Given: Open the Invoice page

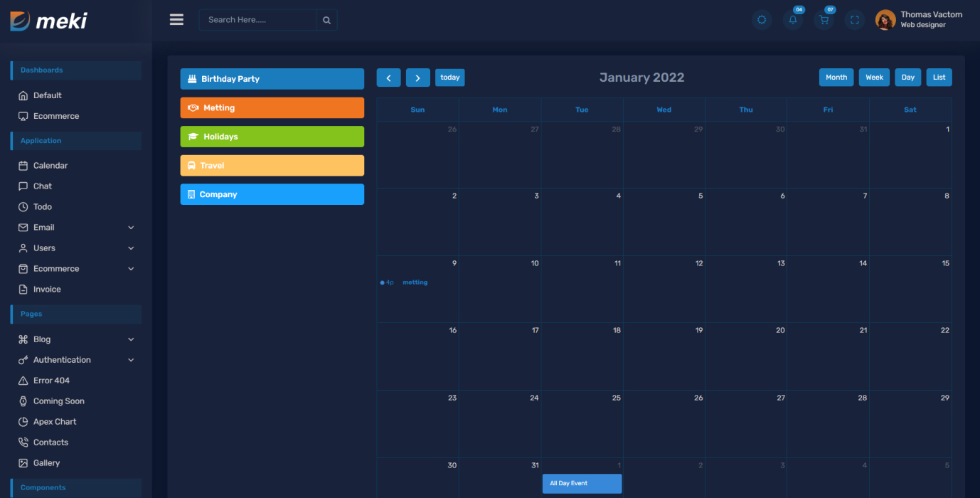Looking at the screenshot, I should point(47,289).
